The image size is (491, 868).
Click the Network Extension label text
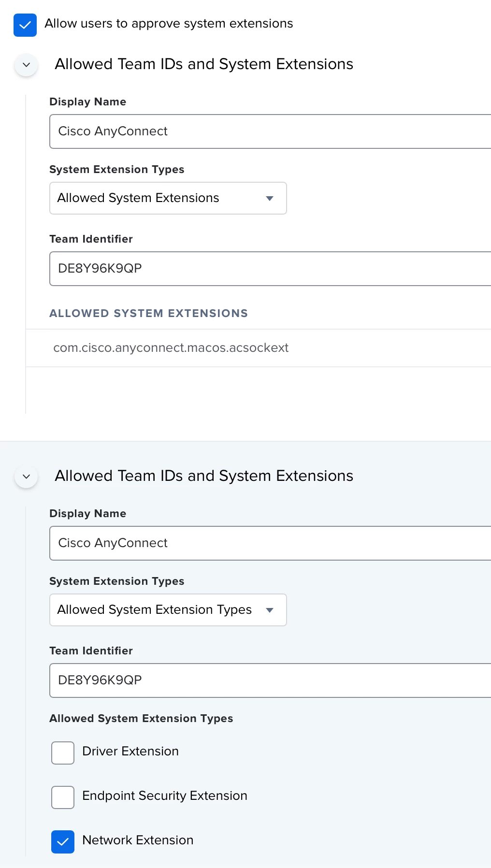[138, 840]
